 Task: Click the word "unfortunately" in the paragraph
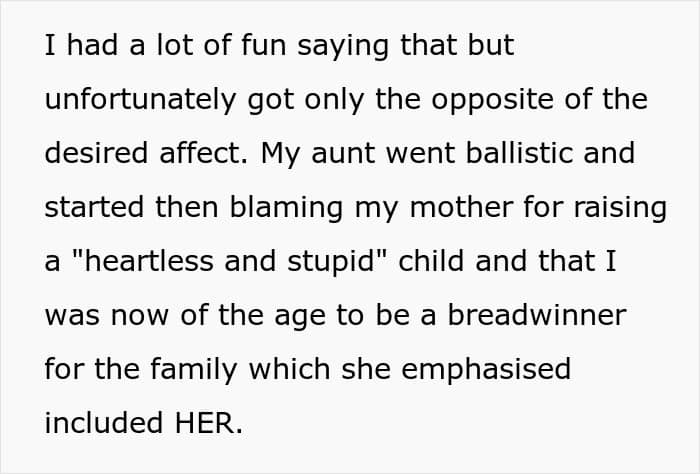(140, 100)
